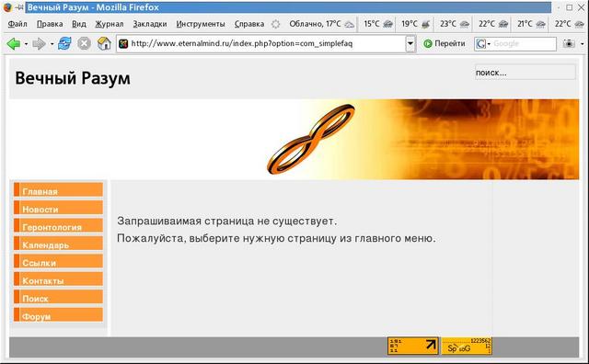Expand the Google search engine selector

click(x=483, y=44)
